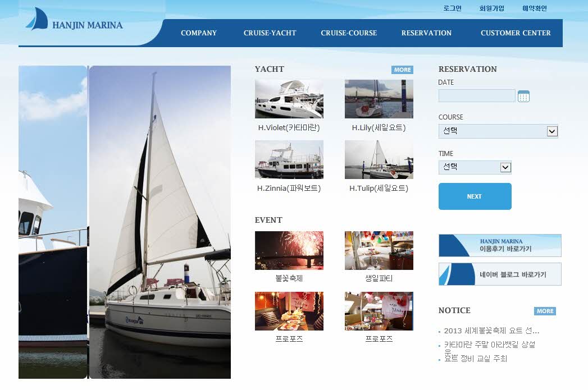
Task: Open the H.Lily sail yacht photo
Action: tap(379, 99)
